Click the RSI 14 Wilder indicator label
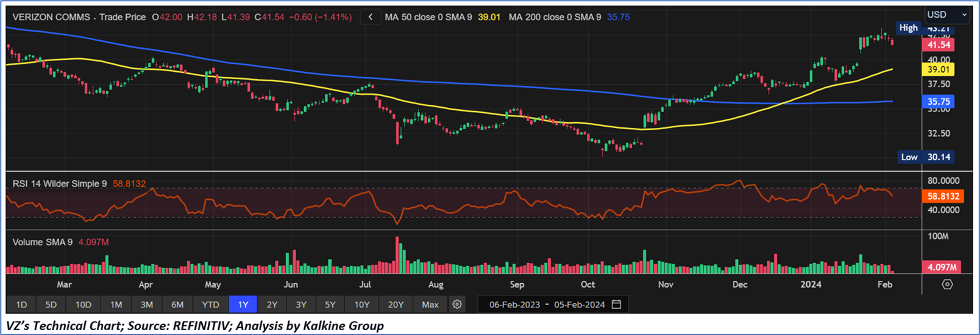The height and width of the screenshot is (335, 980). click(x=60, y=184)
